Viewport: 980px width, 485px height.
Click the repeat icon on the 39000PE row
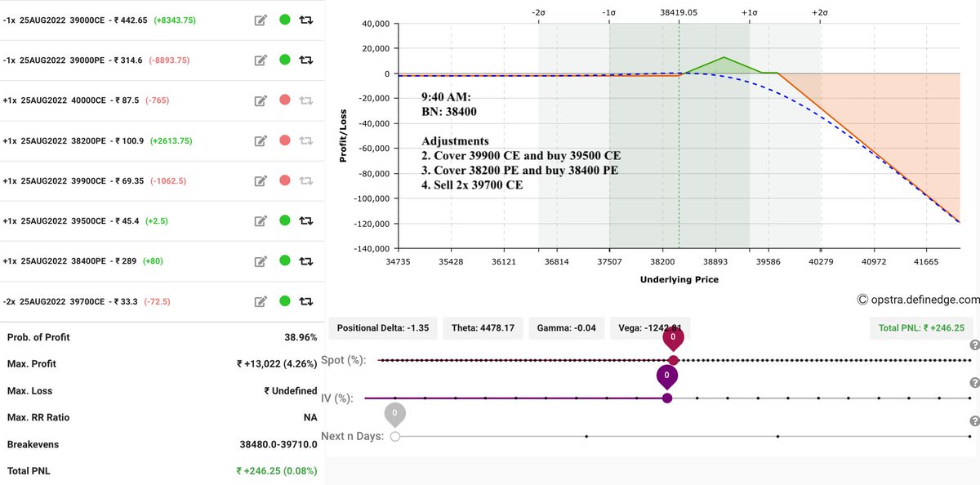pyautogui.click(x=305, y=59)
